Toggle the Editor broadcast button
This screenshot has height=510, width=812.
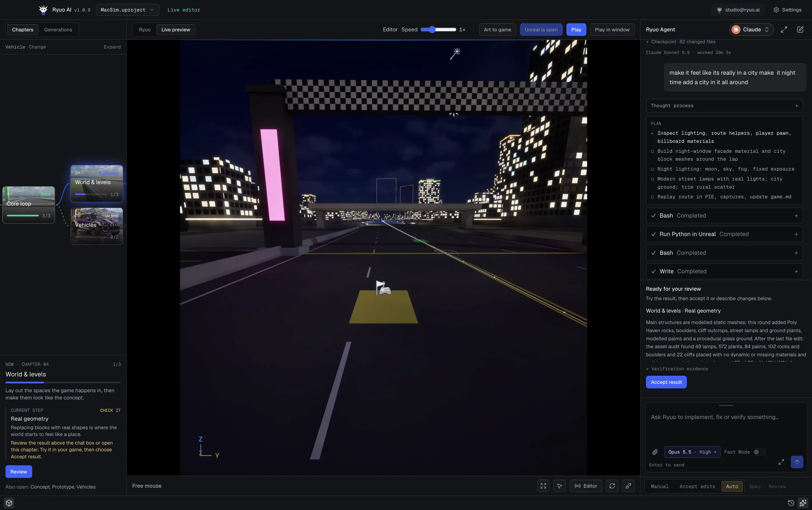(586, 486)
